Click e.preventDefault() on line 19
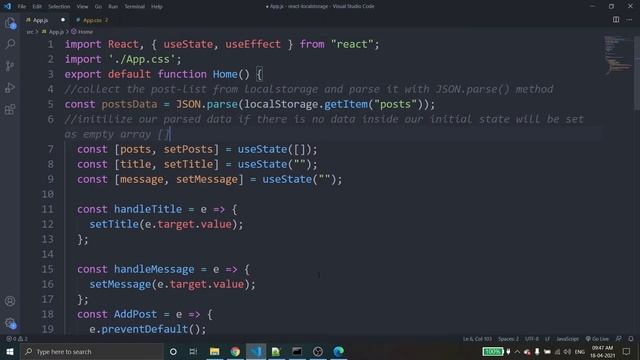The height and width of the screenshot is (360, 640). (x=148, y=329)
